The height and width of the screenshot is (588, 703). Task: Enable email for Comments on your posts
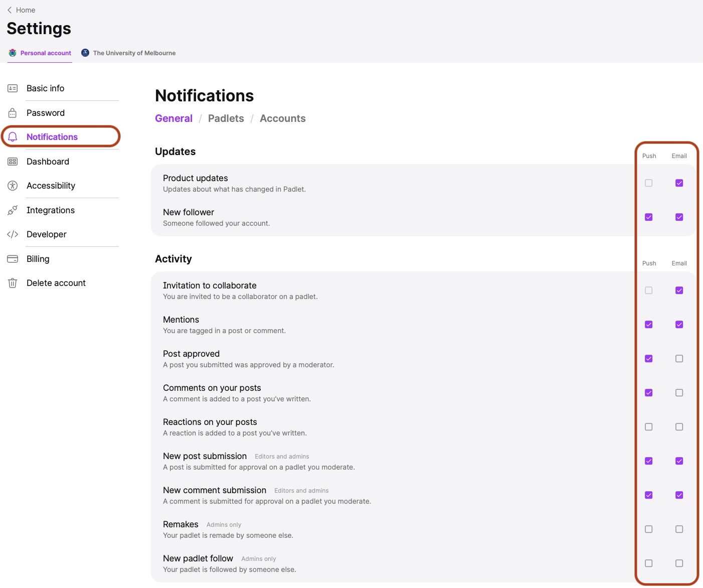tap(679, 393)
